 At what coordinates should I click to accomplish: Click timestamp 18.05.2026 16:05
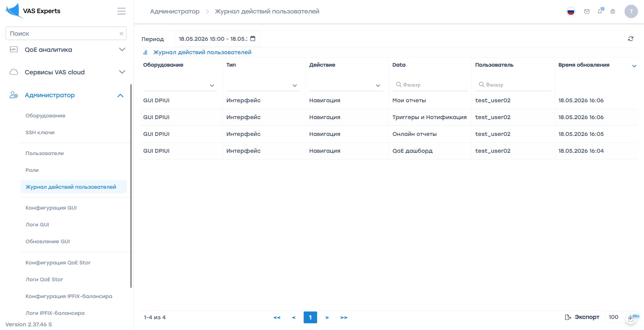point(581,134)
